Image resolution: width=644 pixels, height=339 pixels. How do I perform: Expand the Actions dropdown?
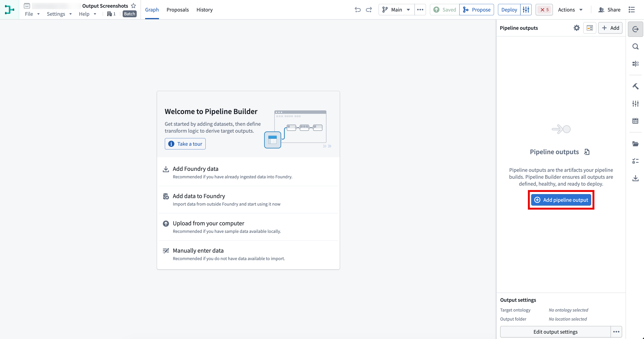[570, 10]
